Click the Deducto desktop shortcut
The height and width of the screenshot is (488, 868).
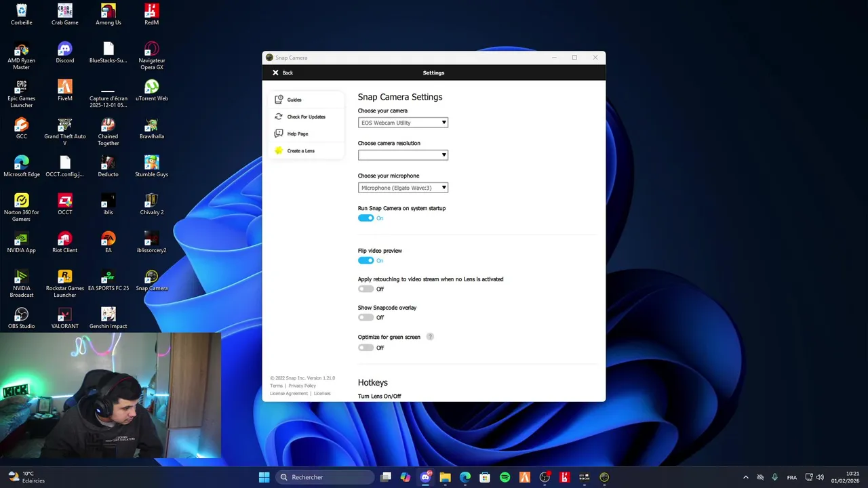click(x=108, y=167)
